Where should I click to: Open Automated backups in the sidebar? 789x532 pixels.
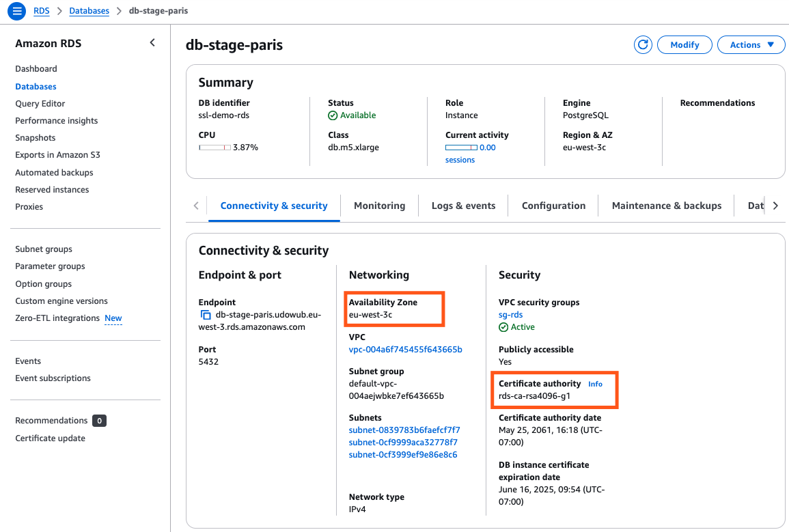click(x=54, y=173)
